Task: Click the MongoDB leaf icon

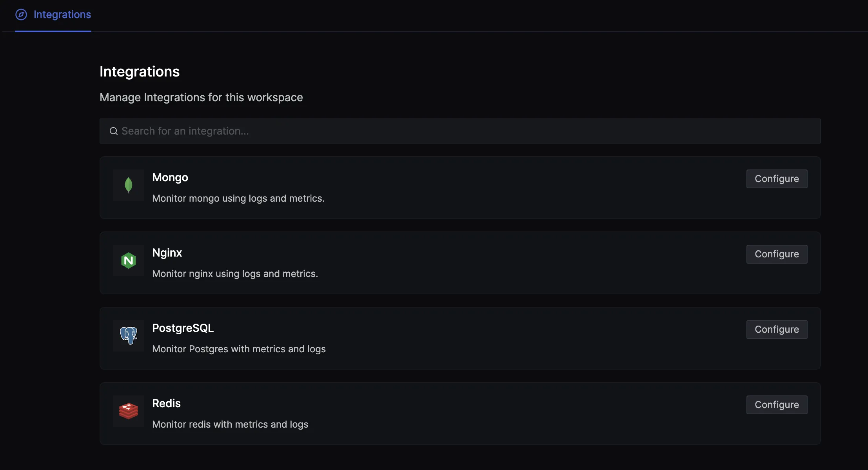Action: 128,185
